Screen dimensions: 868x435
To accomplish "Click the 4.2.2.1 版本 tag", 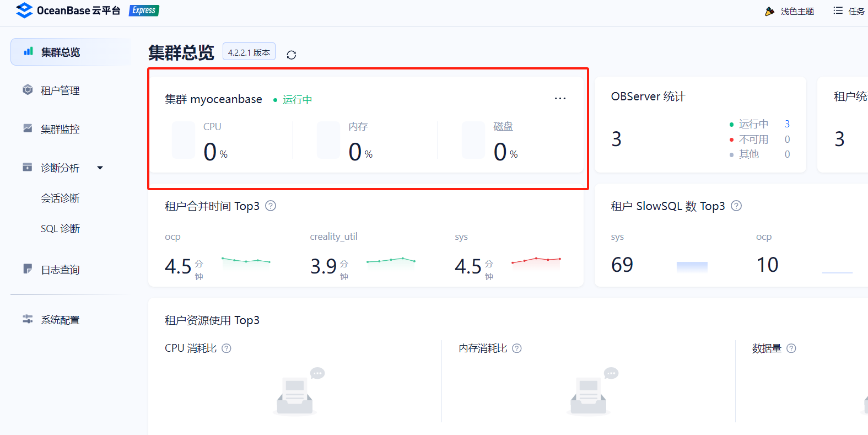I will 249,52.
